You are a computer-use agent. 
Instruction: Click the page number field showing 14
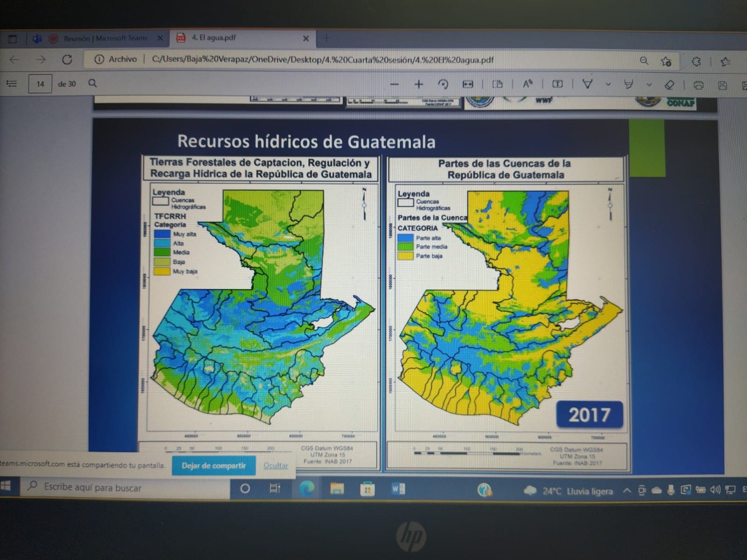pos(40,84)
